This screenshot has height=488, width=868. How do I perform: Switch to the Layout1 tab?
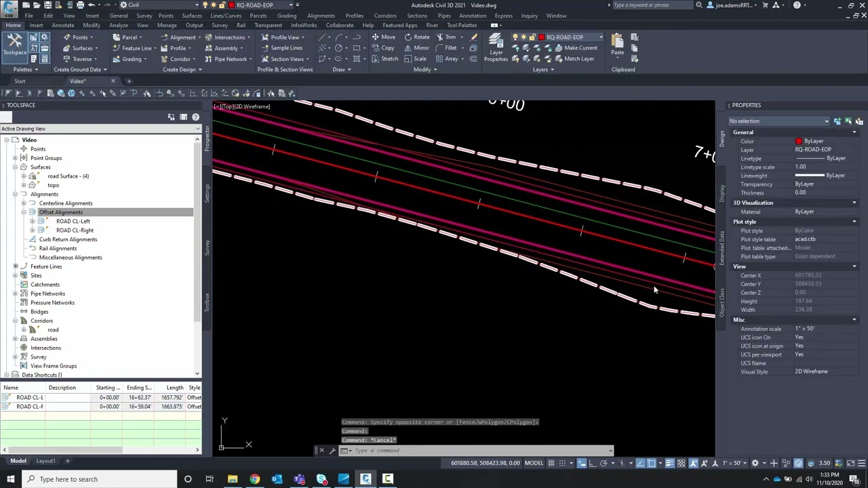[45, 461]
